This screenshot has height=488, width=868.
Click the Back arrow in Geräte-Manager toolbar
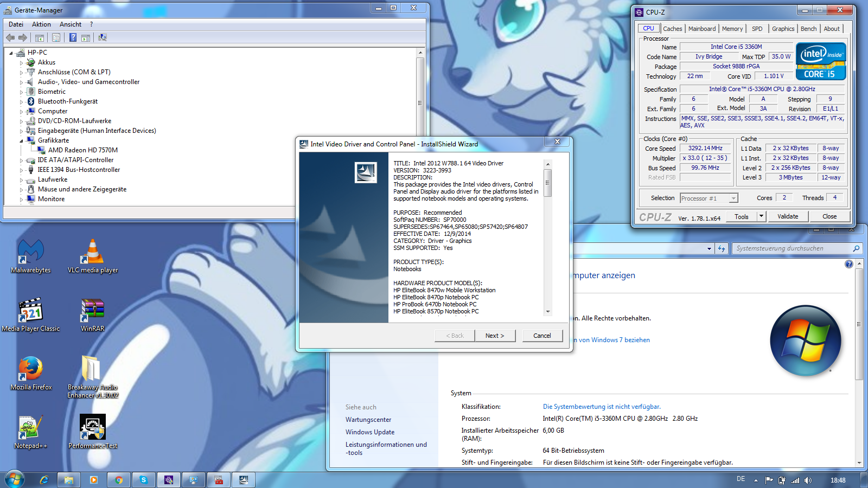[10, 37]
